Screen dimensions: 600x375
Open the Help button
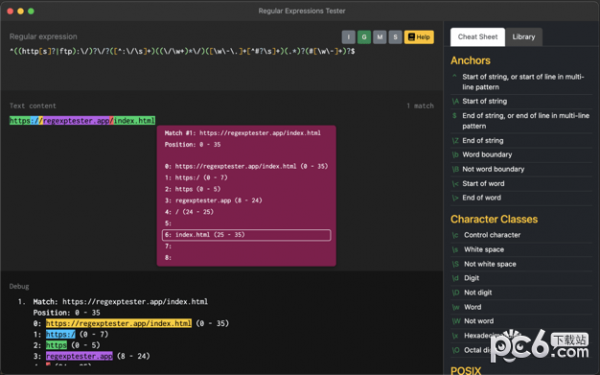419,37
